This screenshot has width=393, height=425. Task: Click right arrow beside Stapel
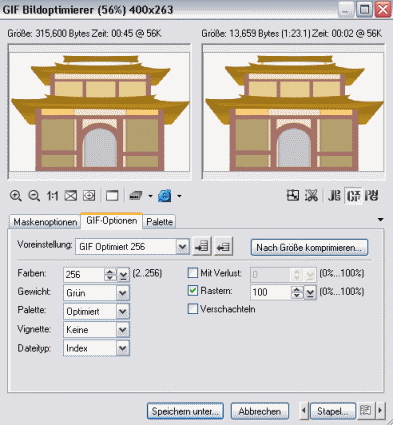(380, 411)
